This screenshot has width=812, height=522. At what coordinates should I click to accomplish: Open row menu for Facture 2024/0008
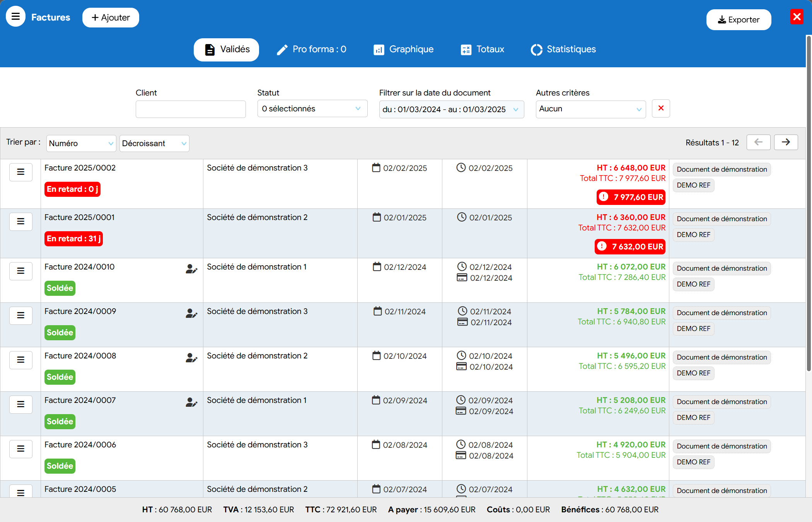click(21, 360)
